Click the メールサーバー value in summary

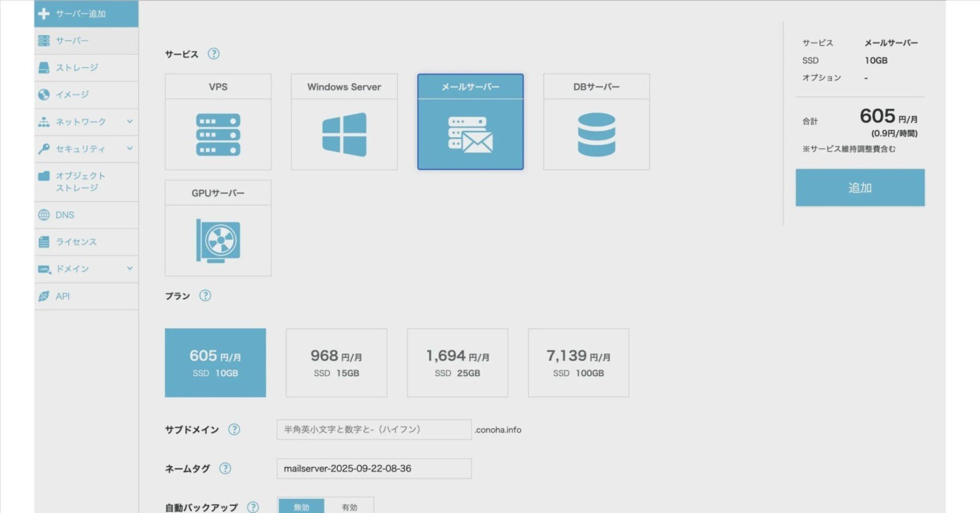tap(891, 43)
